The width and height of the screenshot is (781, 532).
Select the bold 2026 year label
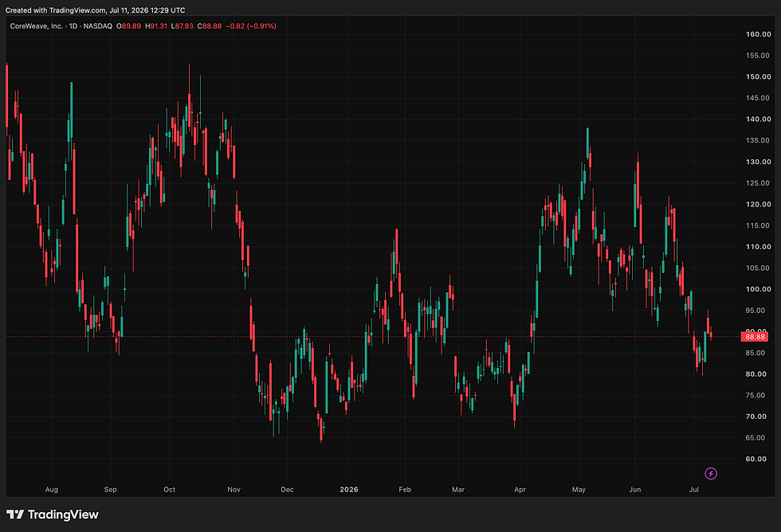[349, 490]
